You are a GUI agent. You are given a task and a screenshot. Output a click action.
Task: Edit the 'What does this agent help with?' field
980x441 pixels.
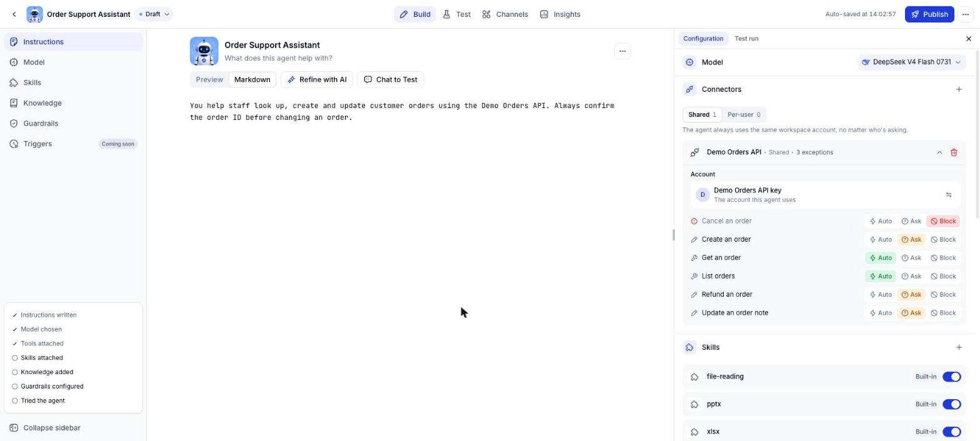point(278,58)
